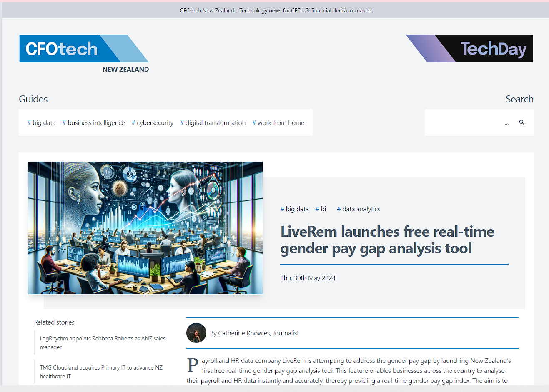This screenshot has height=392, width=549.
Task: Click the CFOtech New Zealand logo
Action: [83, 49]
